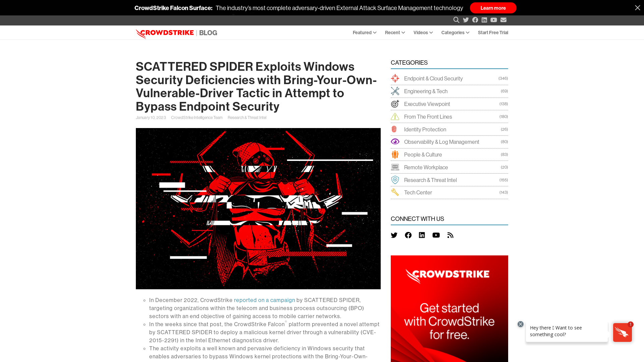This screenshot has height=362, width=644.
Task: Click the YouTube icon in header
Action: [x=494, y=20]
